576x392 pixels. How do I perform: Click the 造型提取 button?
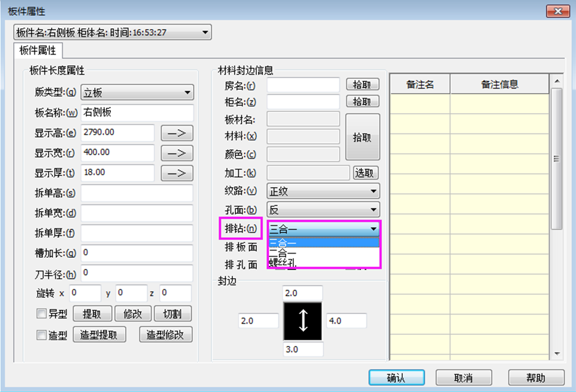click(x=99, y=334)
